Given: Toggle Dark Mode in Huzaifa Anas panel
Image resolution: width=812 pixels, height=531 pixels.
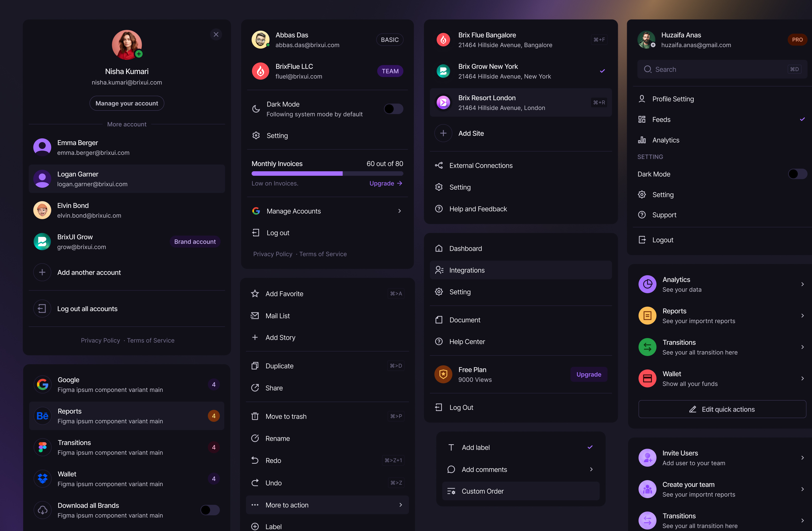Looking at the screenshot, I should [797, 174].
